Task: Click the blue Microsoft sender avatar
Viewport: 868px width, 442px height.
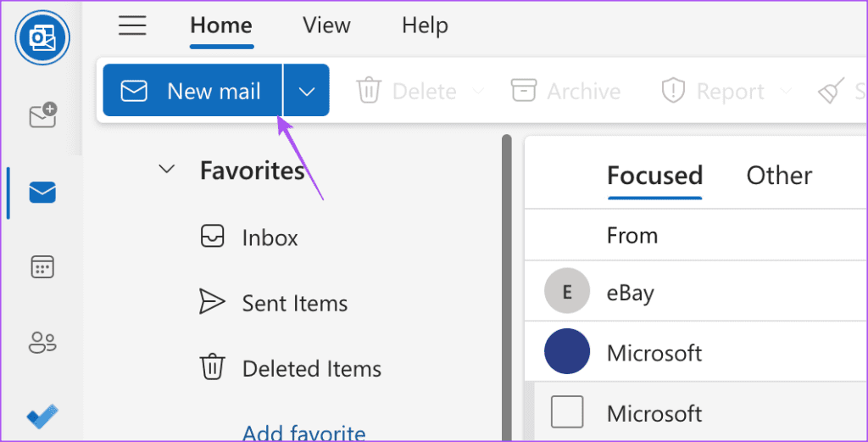Action: click(567, 351)
